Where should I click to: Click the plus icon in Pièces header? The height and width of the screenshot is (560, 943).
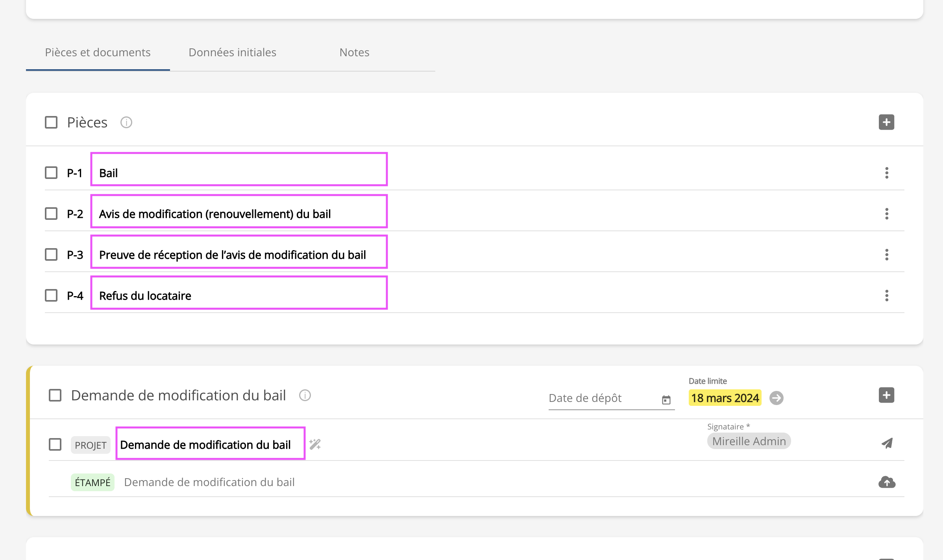click(x=886, y=122)
